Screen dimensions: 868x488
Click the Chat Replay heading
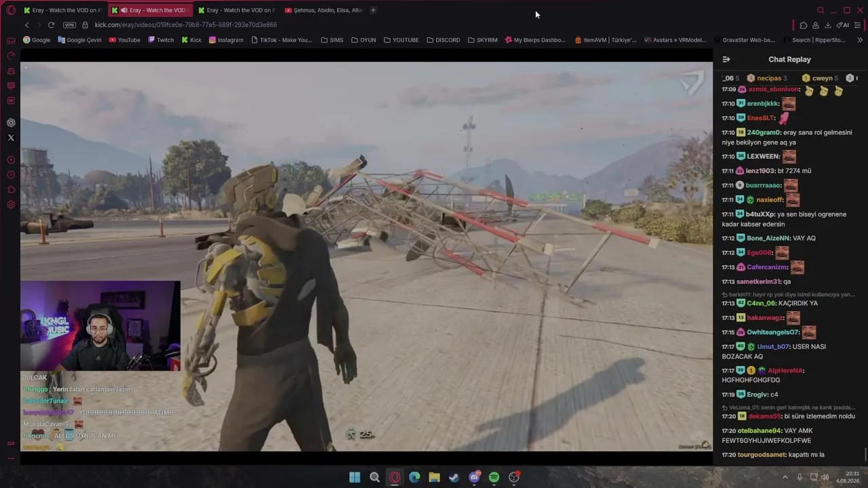tap(789, 60)
